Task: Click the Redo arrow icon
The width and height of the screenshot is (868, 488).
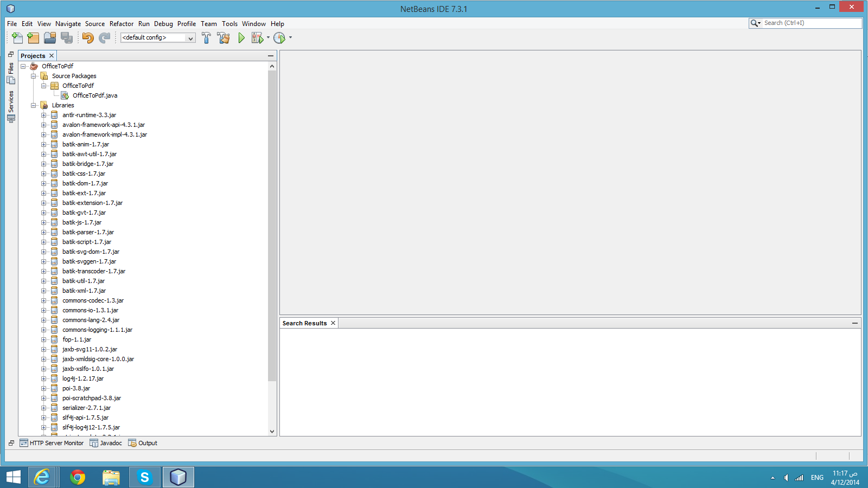Action: click(105, 37)
